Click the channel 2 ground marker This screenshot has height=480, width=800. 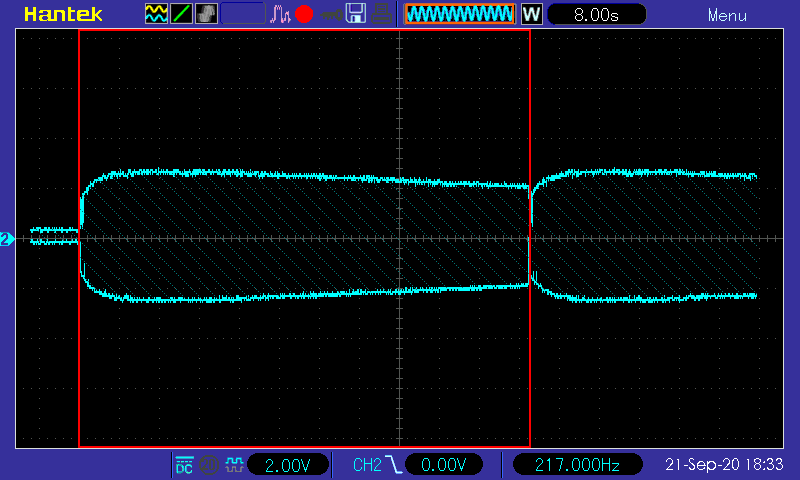(x=7, y=239)
